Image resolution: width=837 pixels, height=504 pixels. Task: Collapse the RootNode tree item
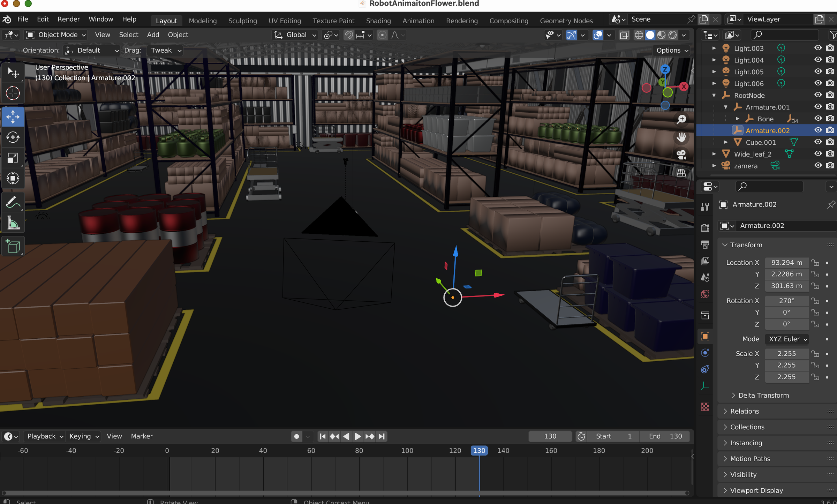click(x=714, y=95)
